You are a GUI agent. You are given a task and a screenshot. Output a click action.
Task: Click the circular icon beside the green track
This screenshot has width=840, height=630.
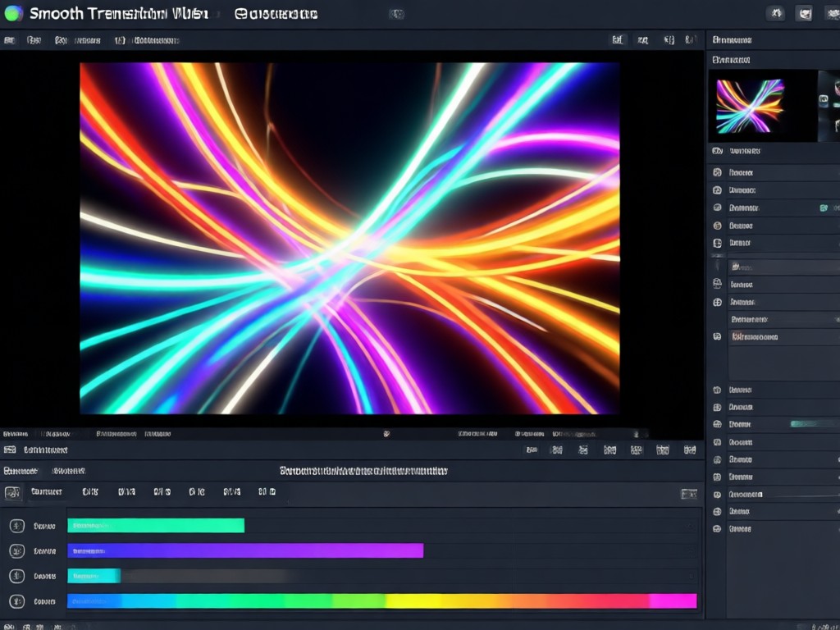click(x=17, y=526)
